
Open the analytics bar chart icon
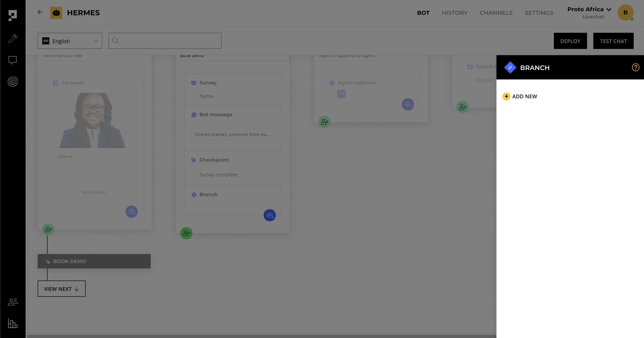[13, 323]
